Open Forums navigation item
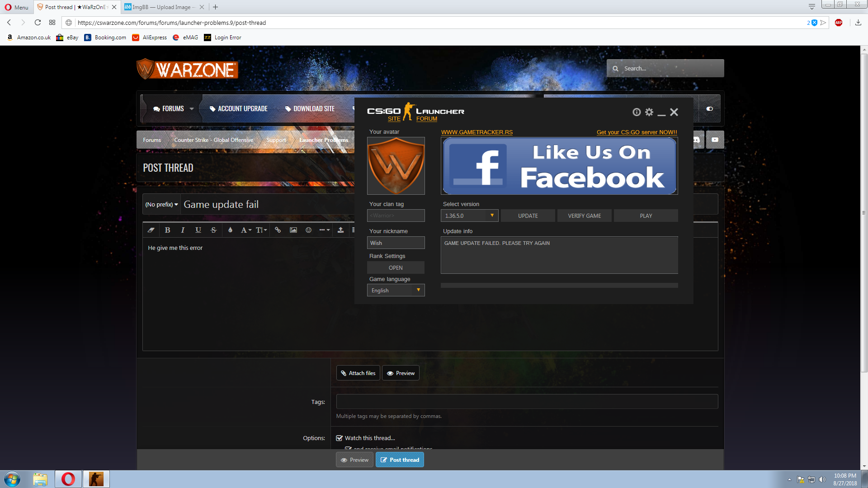Image resolution: width=868 pixels, height=488 pixels. tap(169, 109)
